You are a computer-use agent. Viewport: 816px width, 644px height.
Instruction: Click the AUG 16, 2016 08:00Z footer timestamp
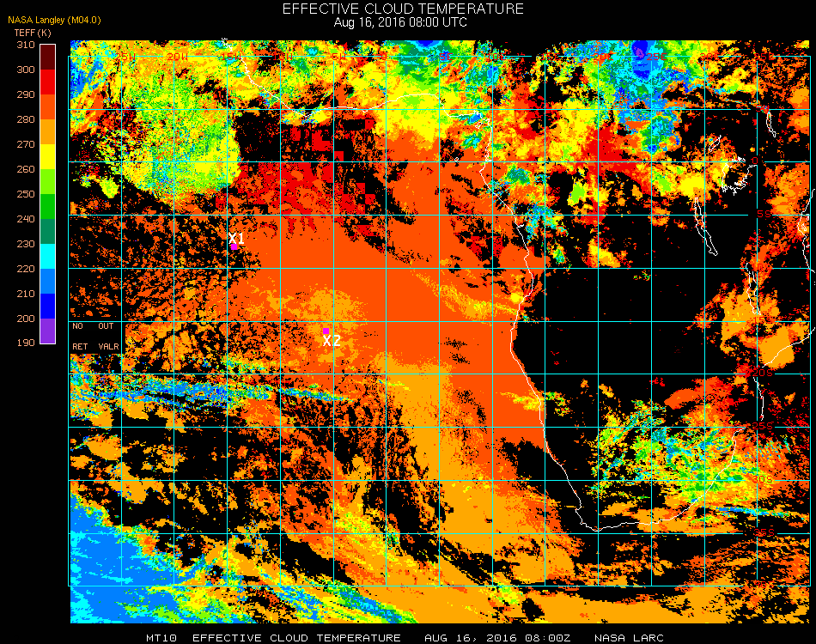(497, 638)
